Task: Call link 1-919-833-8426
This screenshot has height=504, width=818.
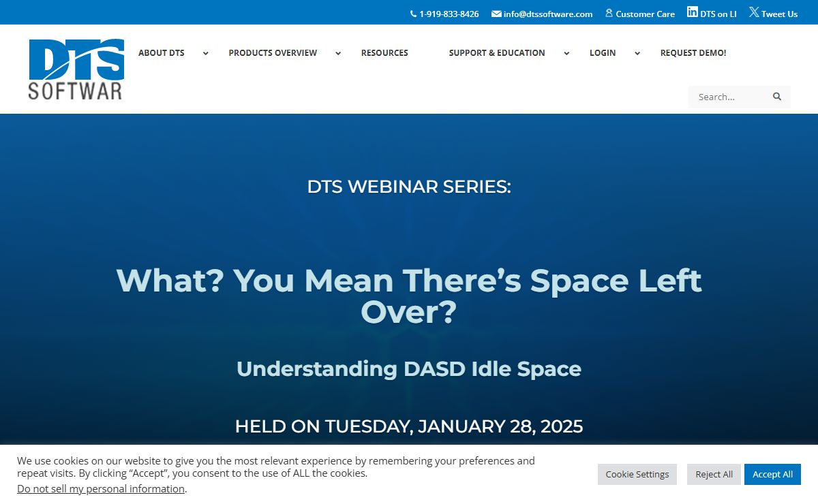Action: click(x=449, y=14)
